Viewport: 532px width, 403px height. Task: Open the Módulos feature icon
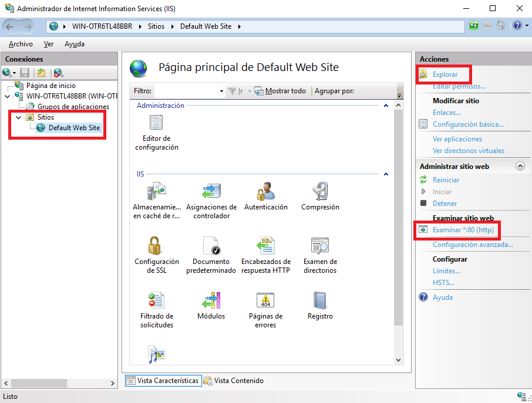tap(211, 300)
